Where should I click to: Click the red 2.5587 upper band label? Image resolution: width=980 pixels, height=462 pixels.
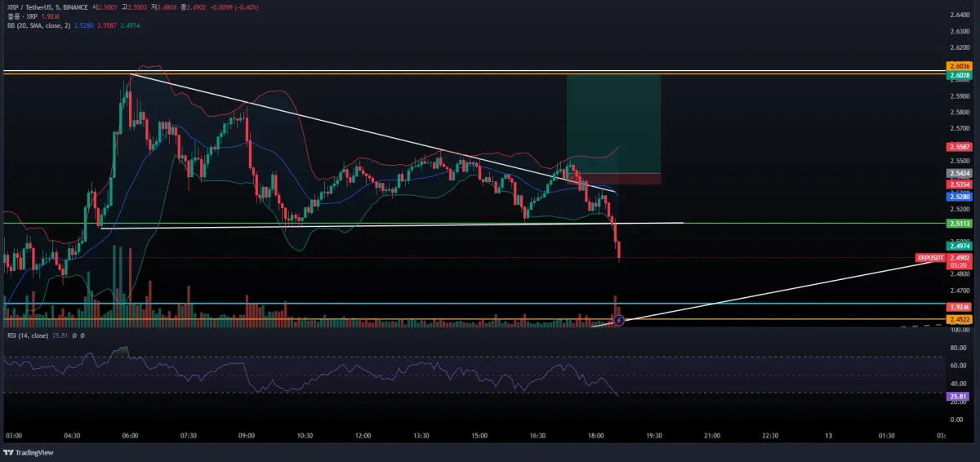[x=958, y=147]
